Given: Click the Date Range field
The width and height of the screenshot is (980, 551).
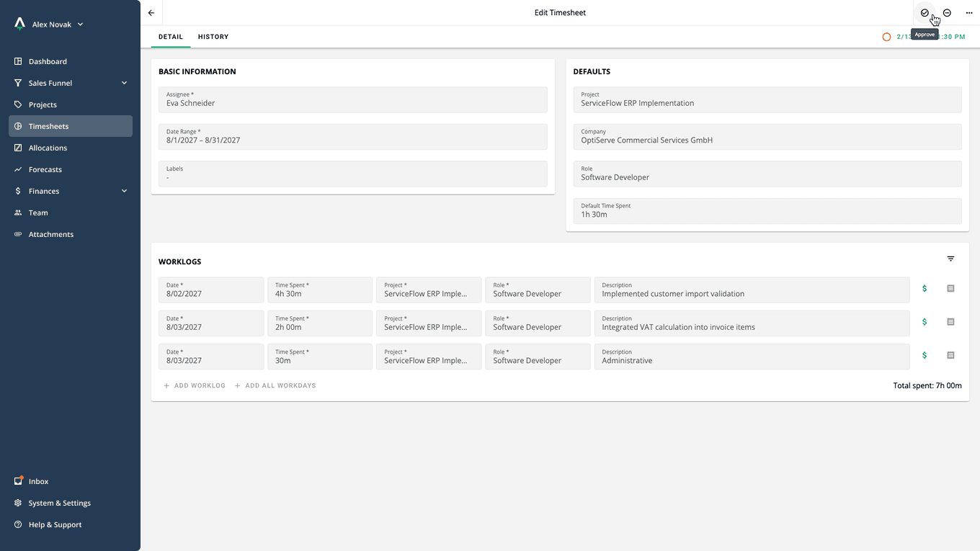Looking at the screenshot, I should point(353,137).
